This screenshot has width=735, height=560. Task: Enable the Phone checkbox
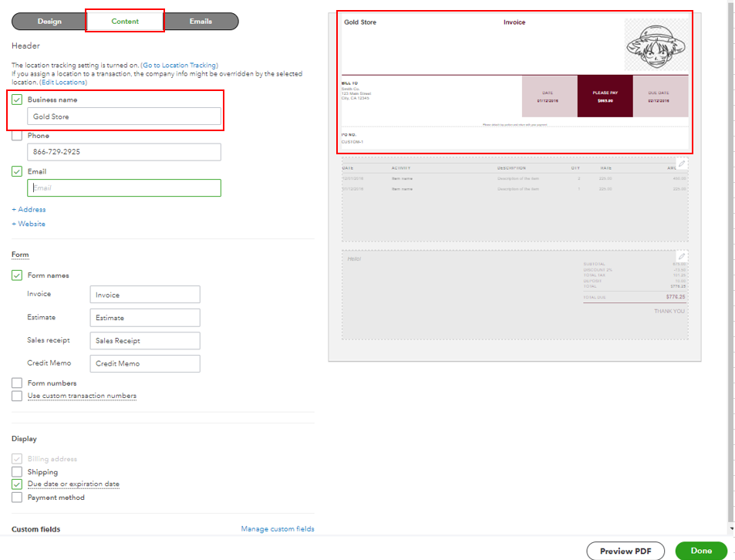[x=17, y=135]
